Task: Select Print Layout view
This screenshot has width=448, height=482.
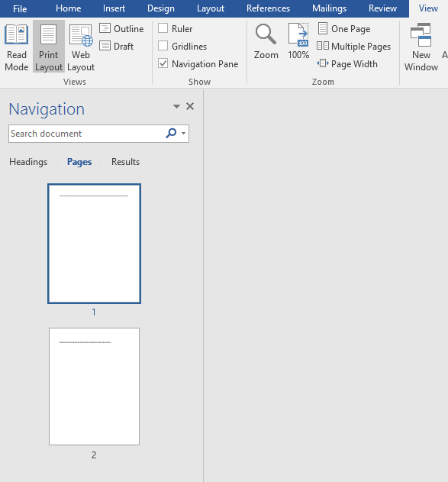Action: point(49,47)
